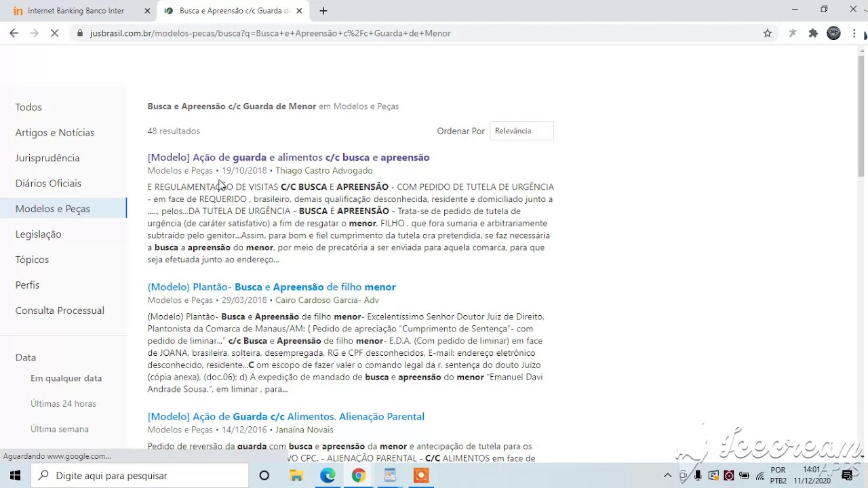Open Windows Start menu
This screenshot has width=868, height=488.
(x=15, y=475)
